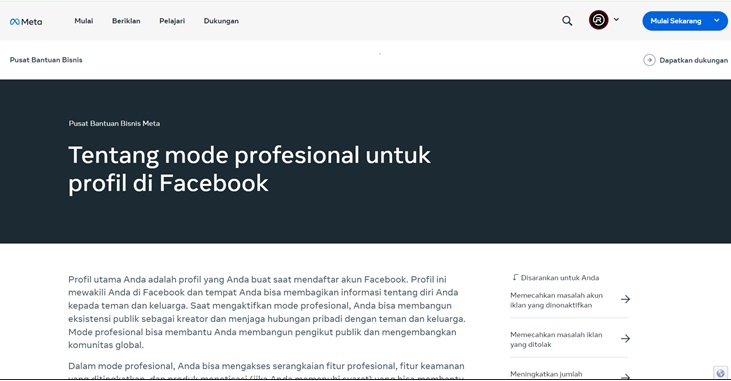
Task: Open the search magnifier icon
Action: tap(567, 21)
